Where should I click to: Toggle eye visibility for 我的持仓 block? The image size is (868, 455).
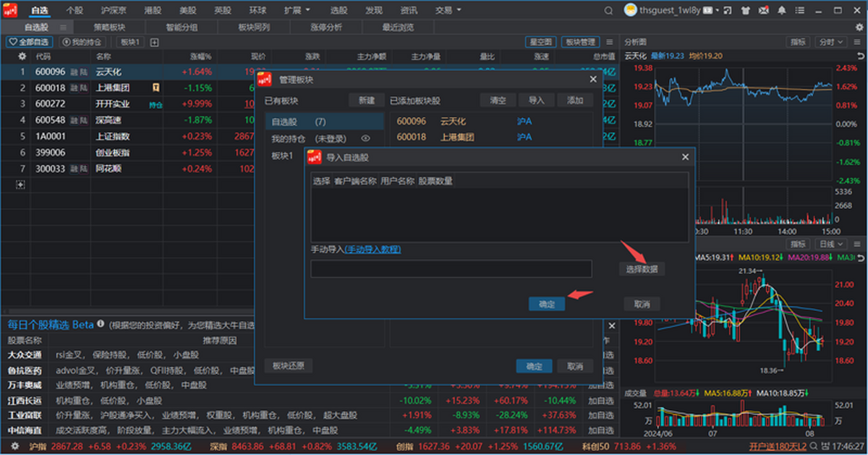365,138
